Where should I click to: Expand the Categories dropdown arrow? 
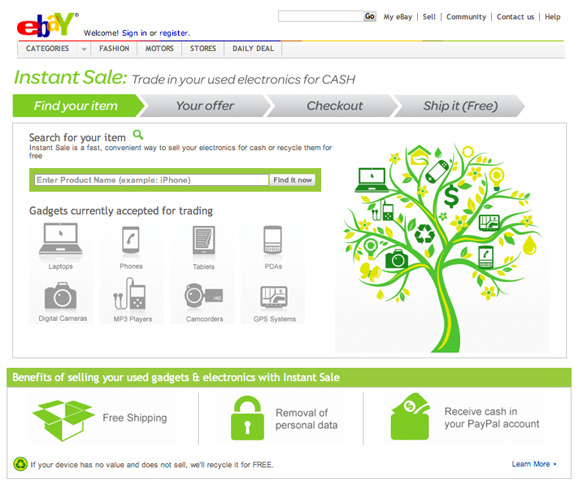pos(84,49)
